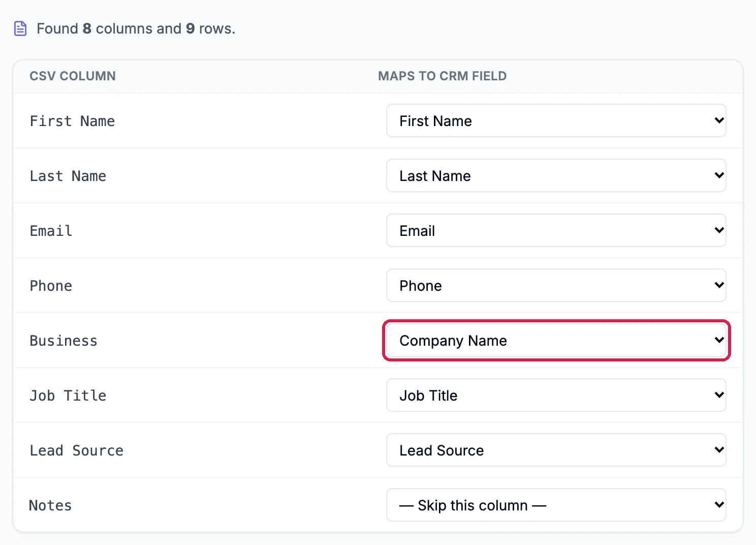Viewport: 756px width, 545px height.
Task: Click the 'Job Title' CSV column label
Action: [x=68, y=396]
